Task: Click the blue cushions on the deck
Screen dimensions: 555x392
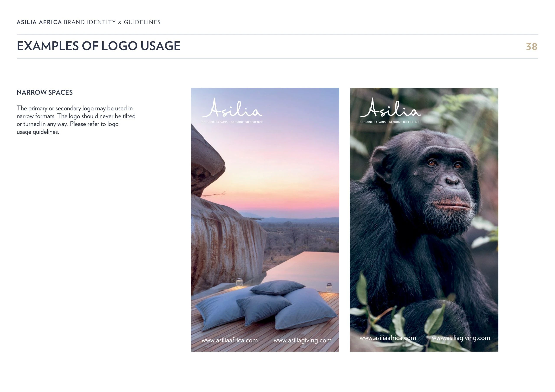Action: (266, 306)
